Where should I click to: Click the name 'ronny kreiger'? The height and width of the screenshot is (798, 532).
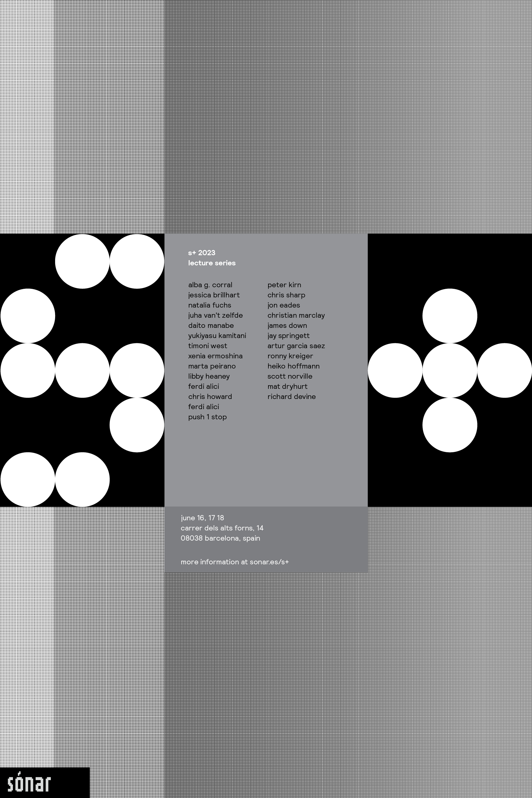click(x=290, y=356)
